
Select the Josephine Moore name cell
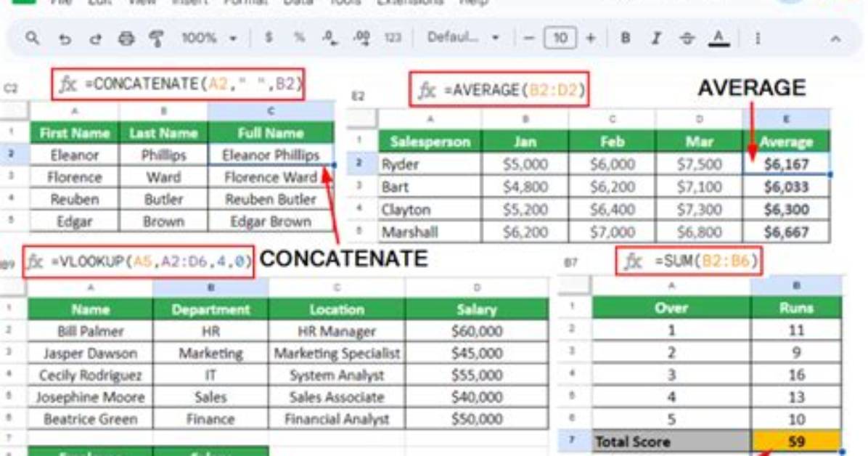point(90,397)
